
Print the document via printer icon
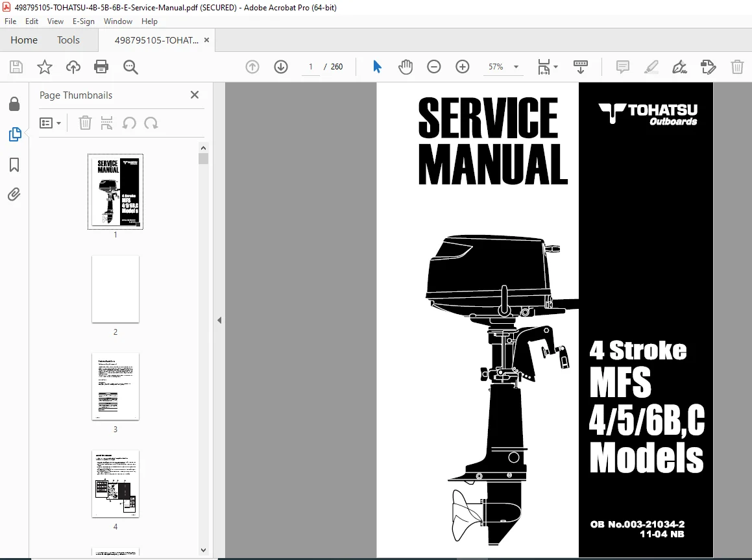[x=101, y=67]
